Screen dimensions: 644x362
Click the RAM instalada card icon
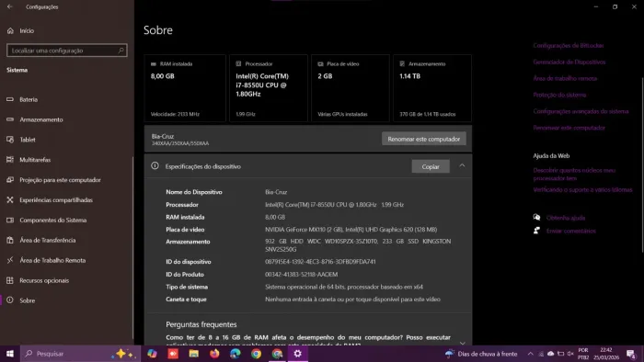154,64
